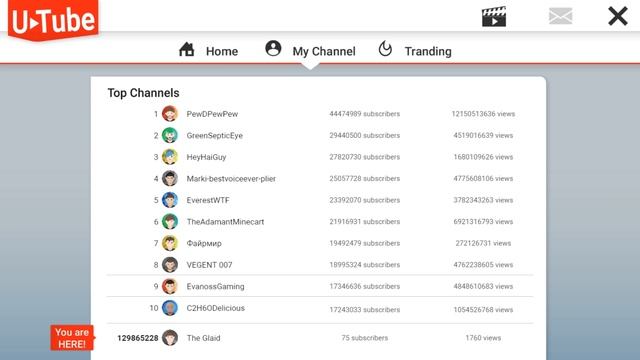Viewport: 640px width, 360px height.
Task: Go to the Home tab
Action: [222, 51]
